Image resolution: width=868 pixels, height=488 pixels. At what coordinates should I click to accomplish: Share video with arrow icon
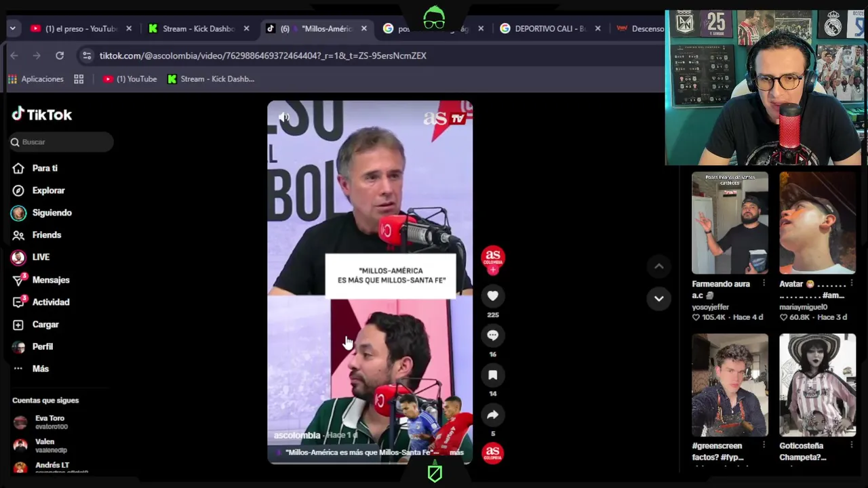(x=493, y=414)
